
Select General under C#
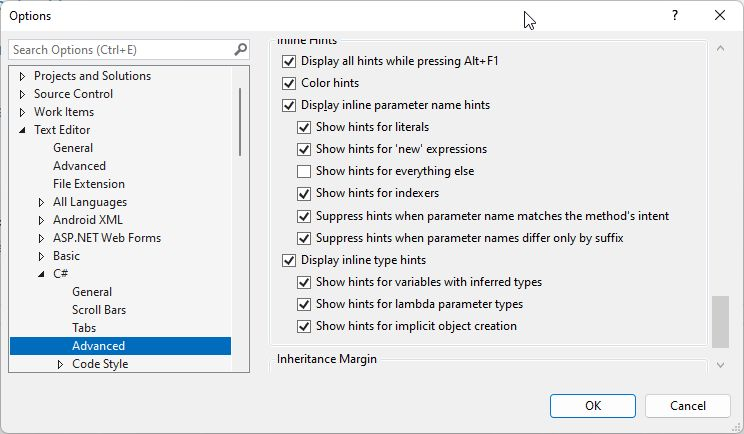(92, 292)
